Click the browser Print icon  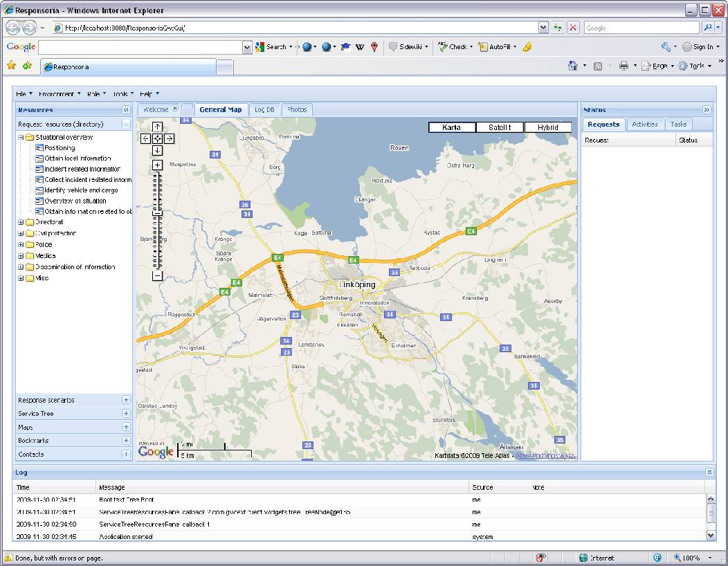(x=624, y=66)
